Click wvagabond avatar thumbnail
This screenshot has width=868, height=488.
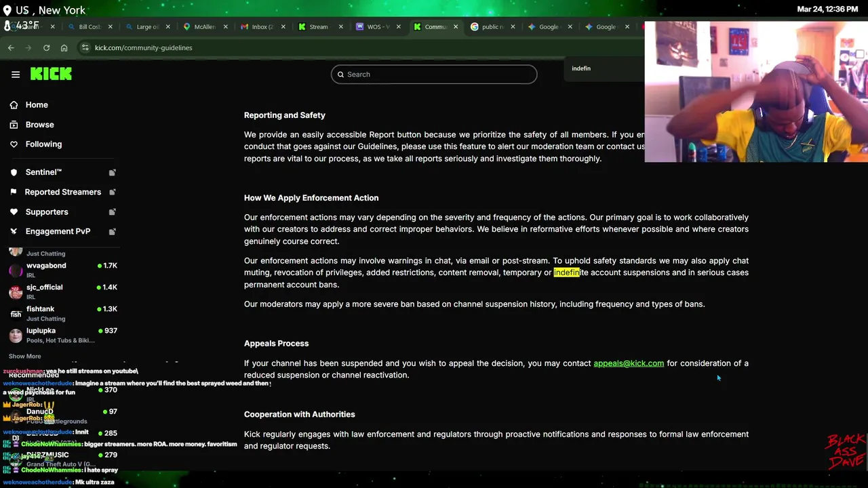(x=16, y=270)
